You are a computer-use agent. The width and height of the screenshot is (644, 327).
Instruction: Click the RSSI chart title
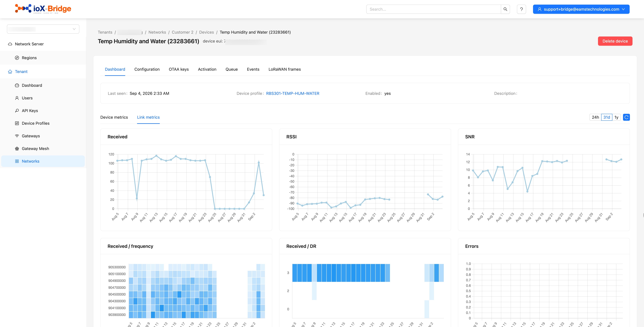click(x=292, y=137)
